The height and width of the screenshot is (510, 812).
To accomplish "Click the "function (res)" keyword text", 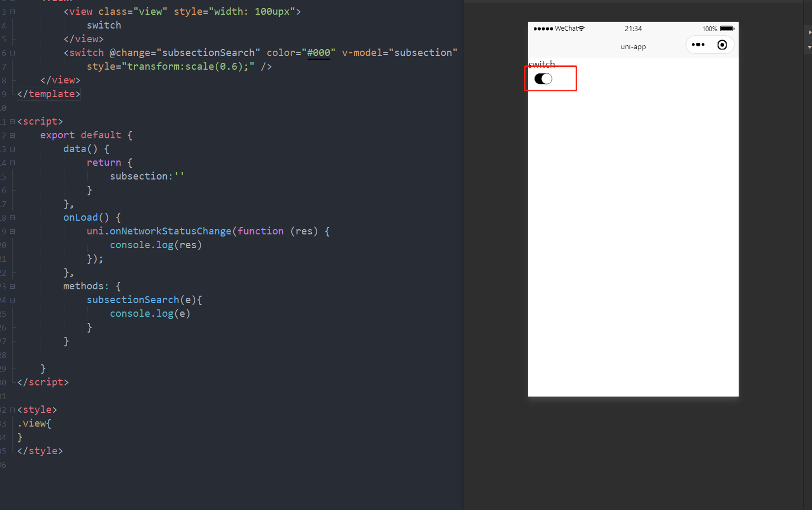I will point(278,231).
